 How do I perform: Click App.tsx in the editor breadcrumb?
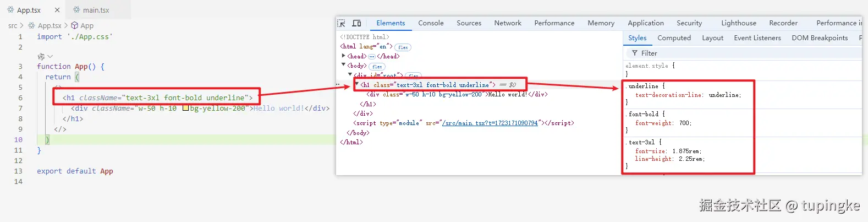pos(50,25)
